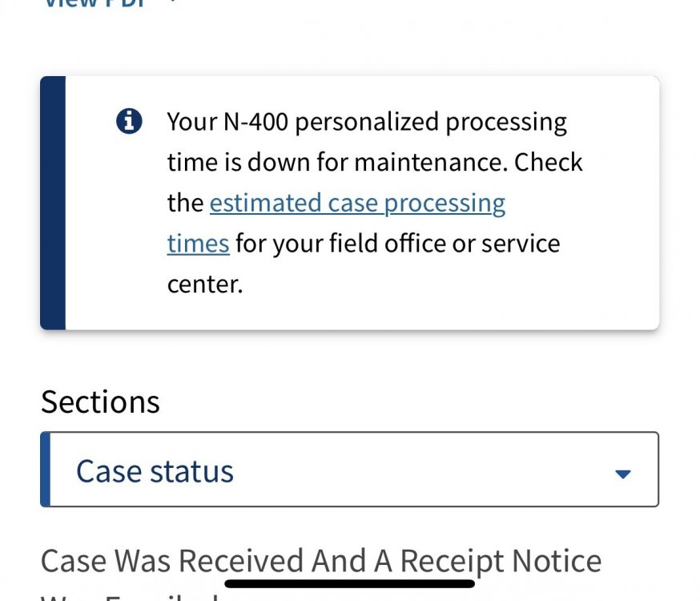
Task: Click "Case Was Received And A Receipt Notice" text
Action: [320, 560]
